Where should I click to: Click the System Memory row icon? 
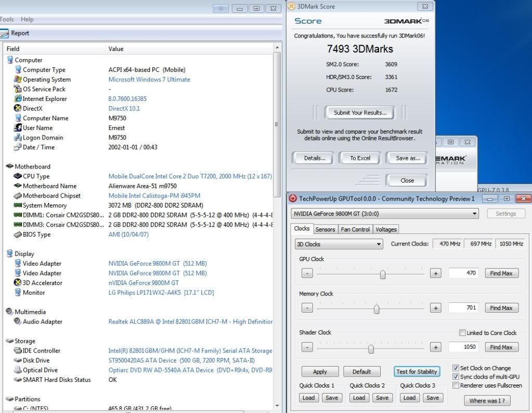18,205
